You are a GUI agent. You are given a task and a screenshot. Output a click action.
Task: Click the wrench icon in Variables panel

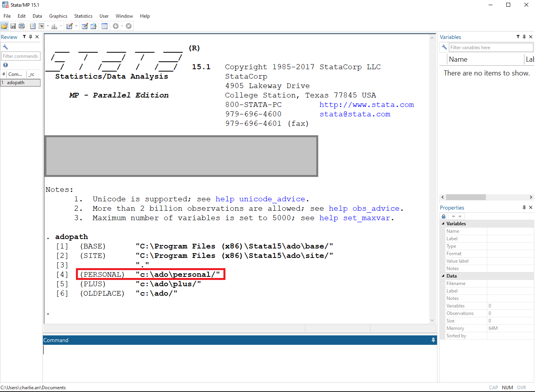(444, 47)
